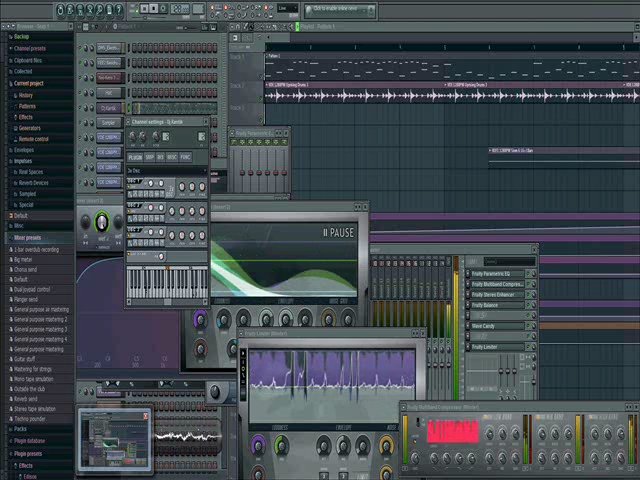Expand the Impulses folder
This screenshot has width=640, height=480.
[x=23, y=161]
